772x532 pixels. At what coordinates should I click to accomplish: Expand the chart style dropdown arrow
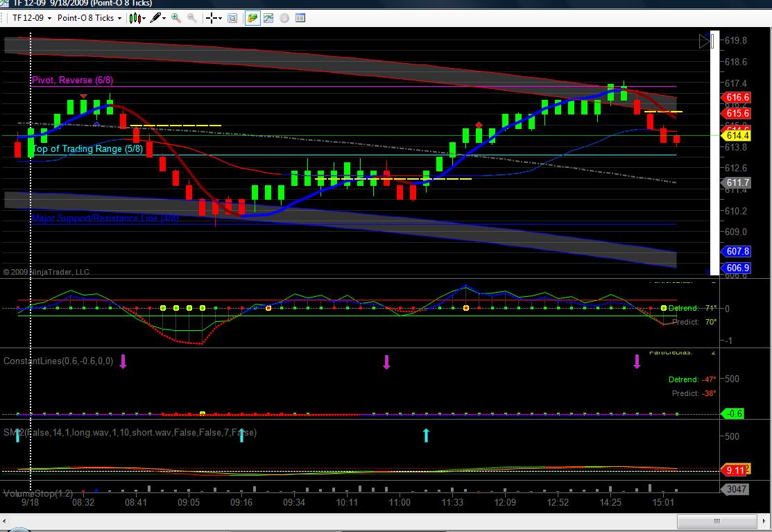pyautogui.click(x=144, y=19)
